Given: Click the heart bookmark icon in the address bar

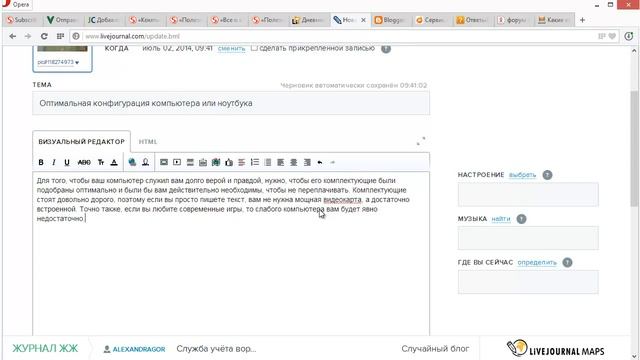Looking at the screenshot, I should (612, 36).
